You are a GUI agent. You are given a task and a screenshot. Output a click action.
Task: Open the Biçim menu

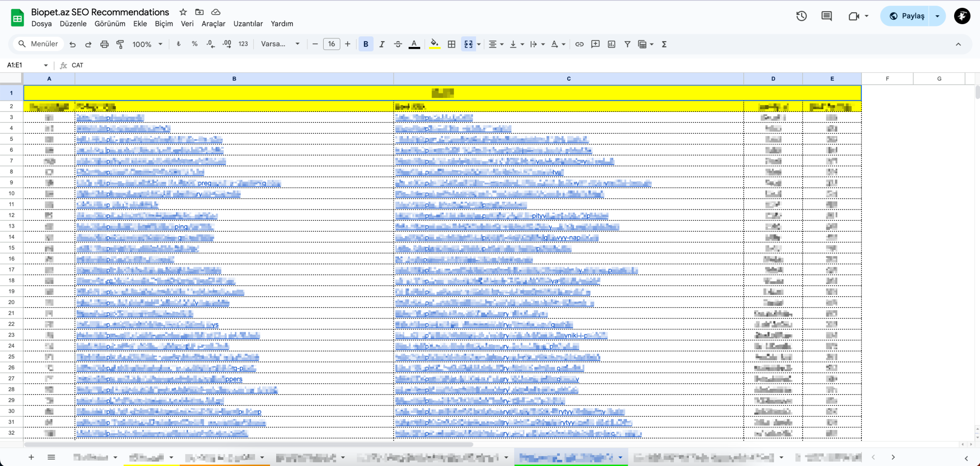click(x=164, y=24)
